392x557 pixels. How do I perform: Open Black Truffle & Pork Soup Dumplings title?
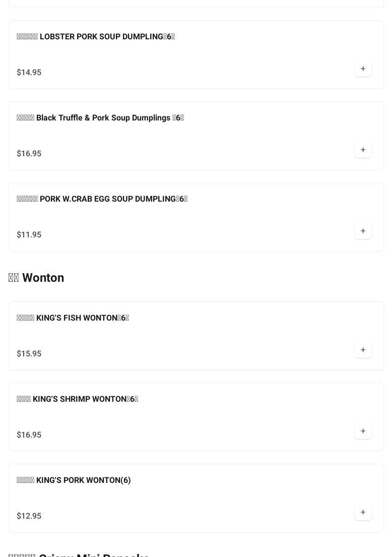[x=100, y=118]
